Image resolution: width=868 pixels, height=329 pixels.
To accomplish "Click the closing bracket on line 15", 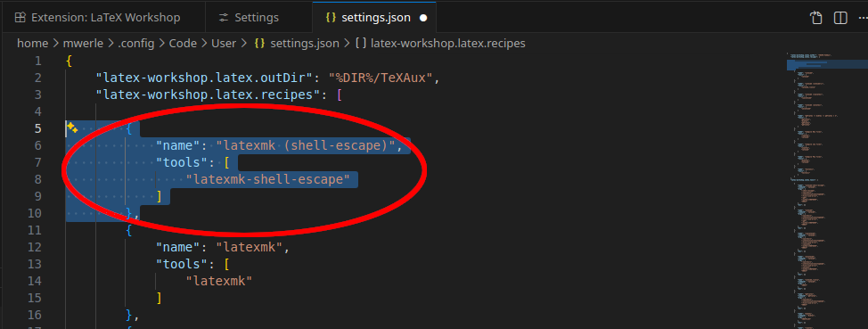I will (x=160, y=298).
